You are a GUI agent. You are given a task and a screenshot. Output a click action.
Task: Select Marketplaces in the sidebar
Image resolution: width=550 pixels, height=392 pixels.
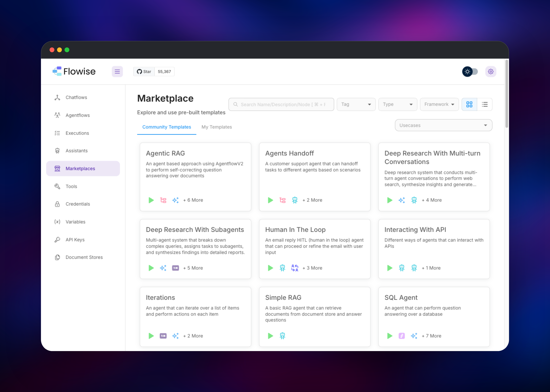[x=83, y=168]
